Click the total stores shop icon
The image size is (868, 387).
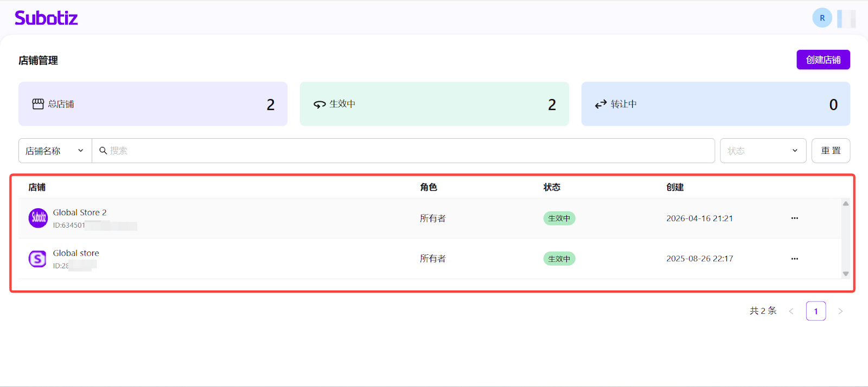point(38,104)
